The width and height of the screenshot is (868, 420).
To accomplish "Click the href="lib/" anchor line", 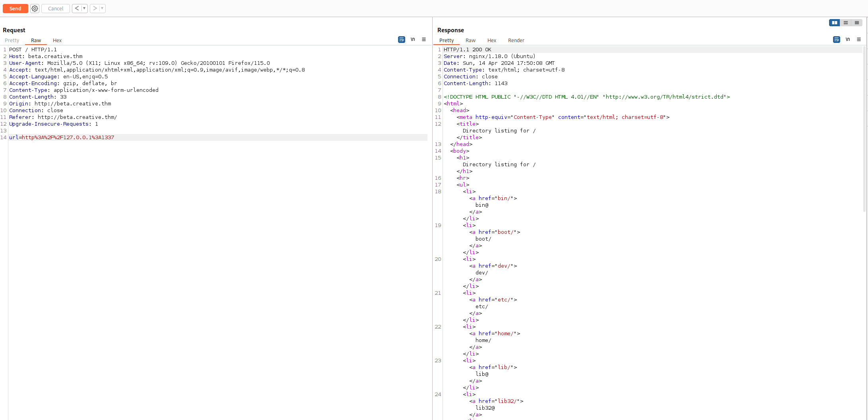I will (x=493, y=367).
